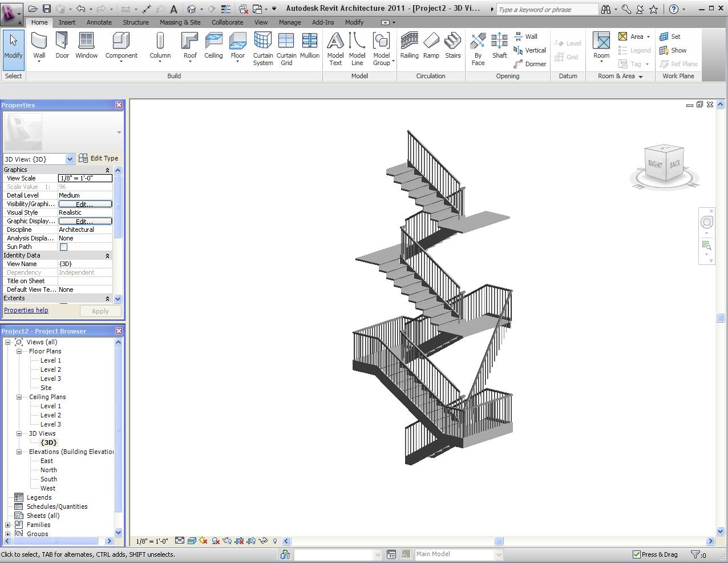Switch to the Insert ribbon tab
Screen dimensions: 728x563
67,22
